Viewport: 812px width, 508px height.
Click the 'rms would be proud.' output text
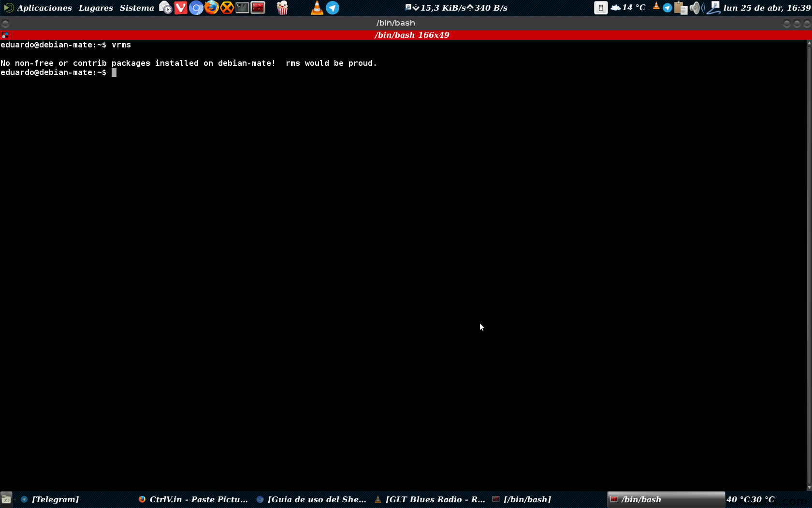point(331,63)
